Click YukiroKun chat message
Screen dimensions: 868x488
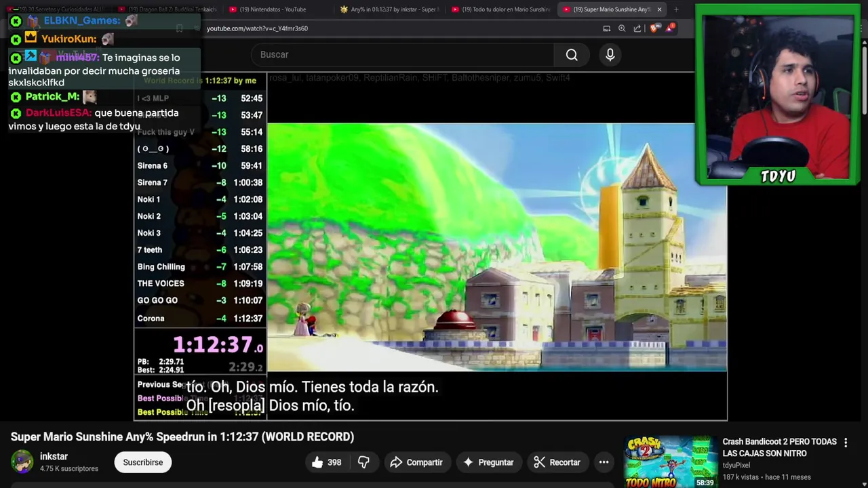pyautogui.click(x=63, y=39)
